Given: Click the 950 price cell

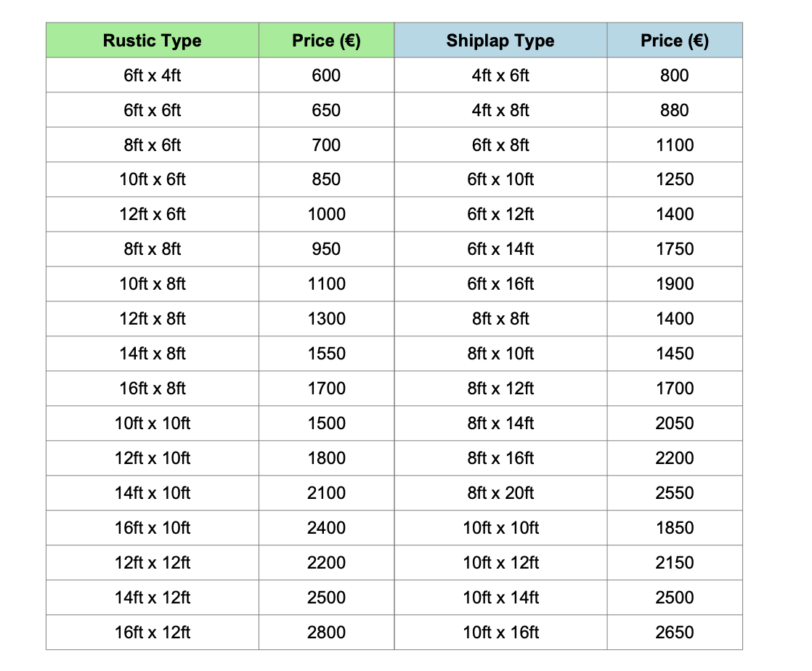Looking at the screenshot, I should (x=326, y=249).
